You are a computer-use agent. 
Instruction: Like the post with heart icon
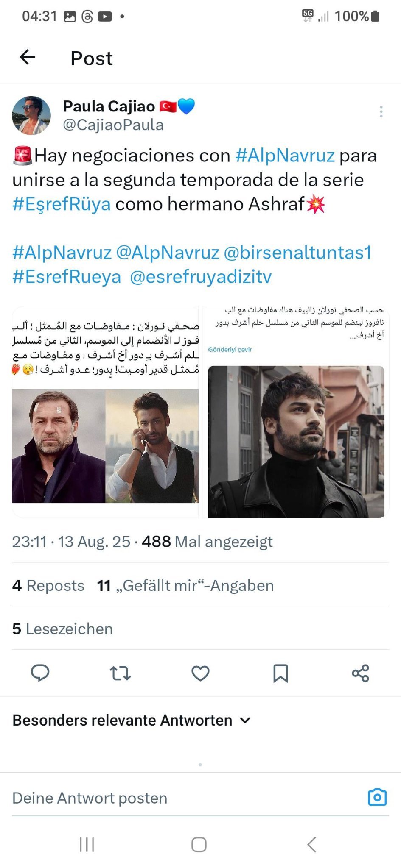coord(200,673)
